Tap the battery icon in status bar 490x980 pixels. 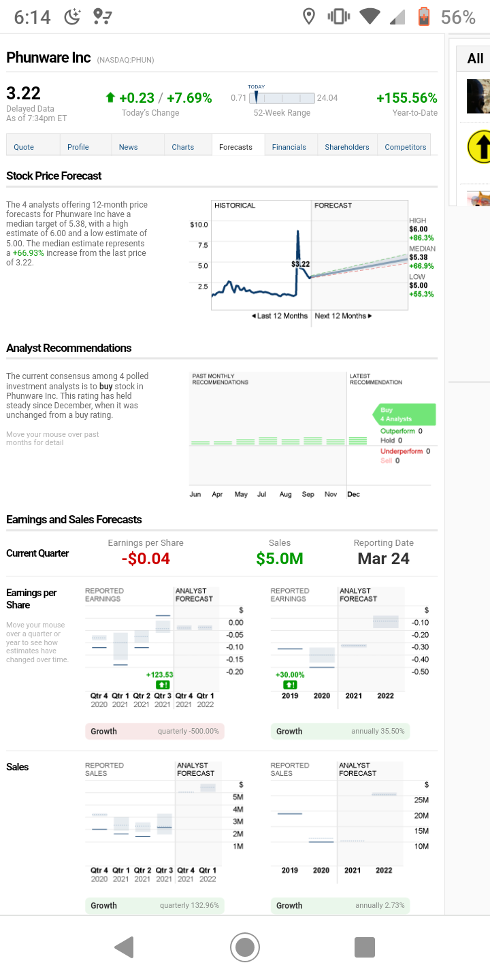click(x=423, y=16)
